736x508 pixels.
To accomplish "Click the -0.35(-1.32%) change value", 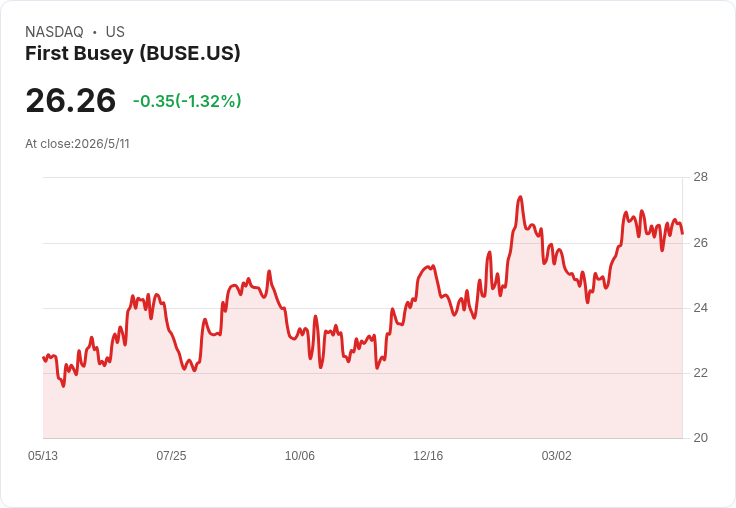I will 187,101.
